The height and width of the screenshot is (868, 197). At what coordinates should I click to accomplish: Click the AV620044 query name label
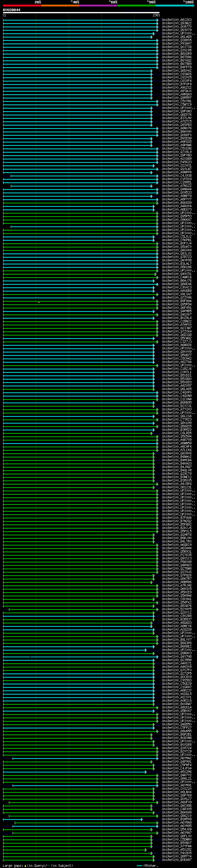[x=11, y=10]
